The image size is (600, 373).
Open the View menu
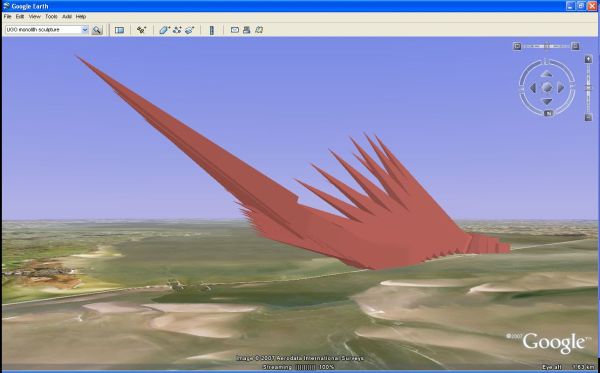pos(34,16)
